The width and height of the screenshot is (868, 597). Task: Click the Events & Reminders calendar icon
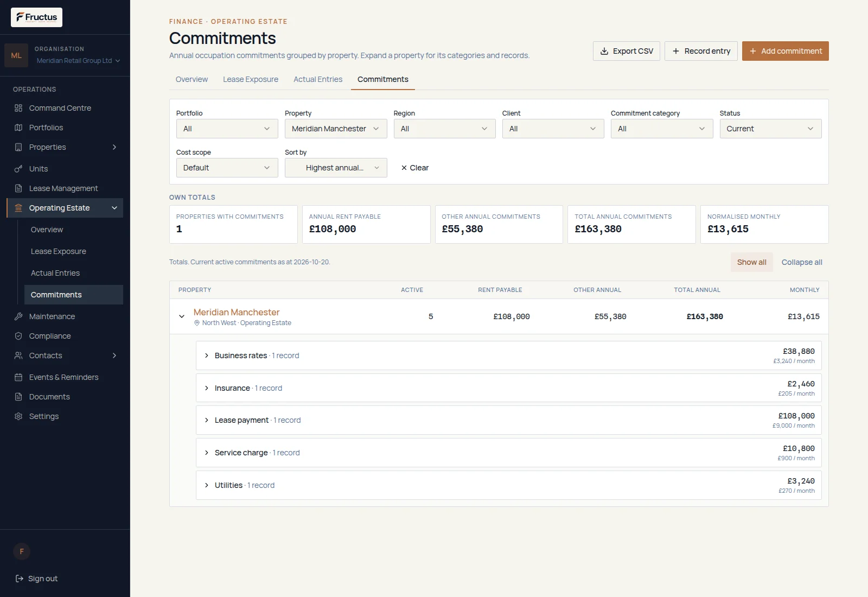pyautogui.click(x=18, y=377)
